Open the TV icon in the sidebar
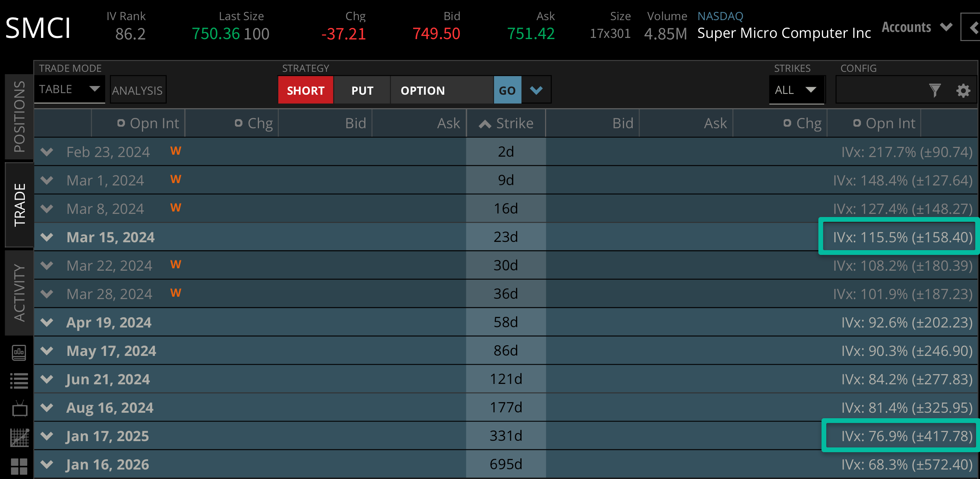Viewport: 980px width, 479px height. pyautogui.click(x=19, y=409)
